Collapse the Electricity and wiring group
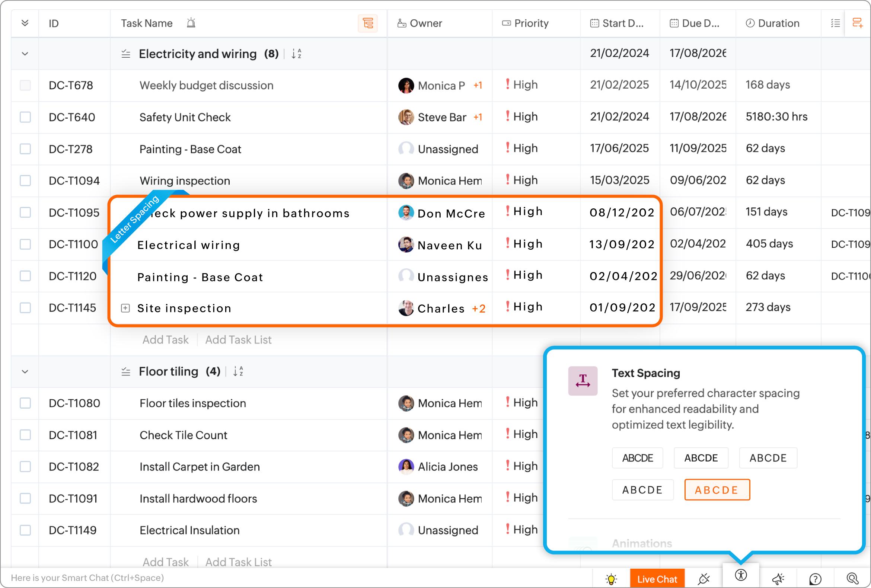871x588 pixels. (x=25, y=54)
